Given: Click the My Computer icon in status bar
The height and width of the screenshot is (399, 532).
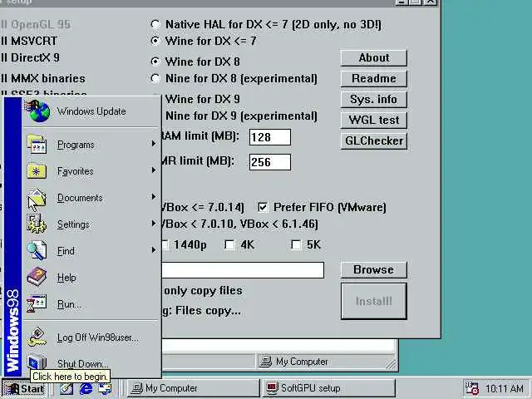Looking at the screenshot, I should pos(266,362).
